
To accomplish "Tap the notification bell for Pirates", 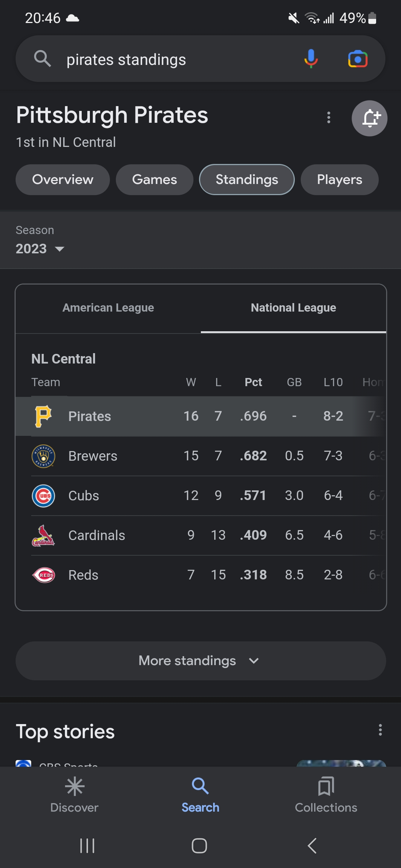I will [369, 118].
